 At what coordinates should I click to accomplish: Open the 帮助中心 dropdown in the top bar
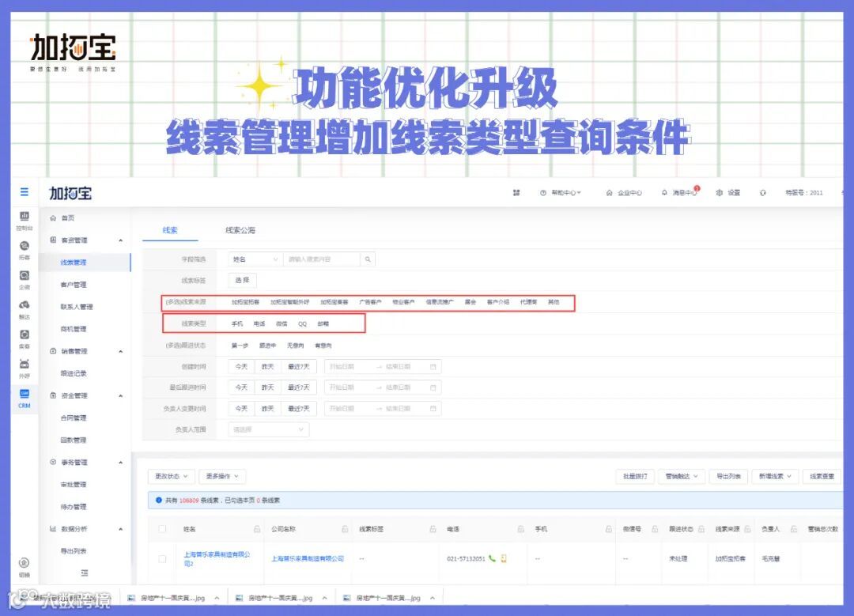[561, 193]
